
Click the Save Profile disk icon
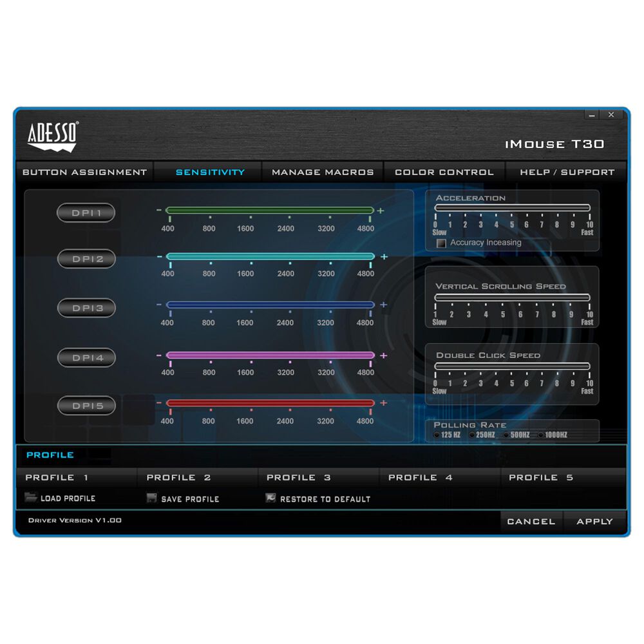[151, 498]
